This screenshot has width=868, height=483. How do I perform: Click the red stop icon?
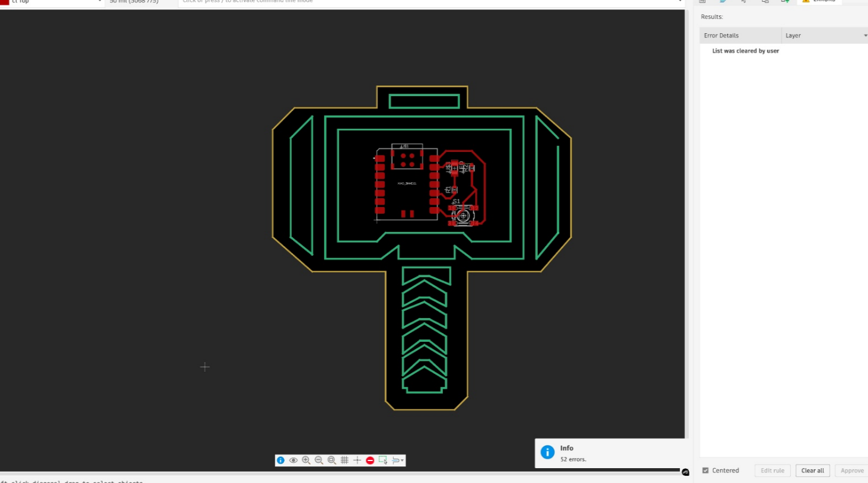[370, 460]
